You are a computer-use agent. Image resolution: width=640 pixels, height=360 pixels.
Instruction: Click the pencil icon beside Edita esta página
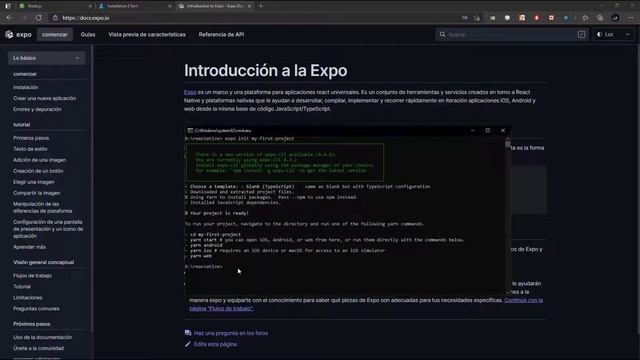188,344
